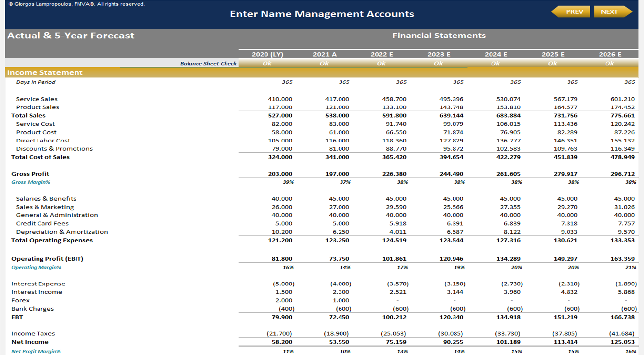Screen dimensions: 644x355
Task: Select the Depreciation & Amortization row label
Action: (62, 232)
